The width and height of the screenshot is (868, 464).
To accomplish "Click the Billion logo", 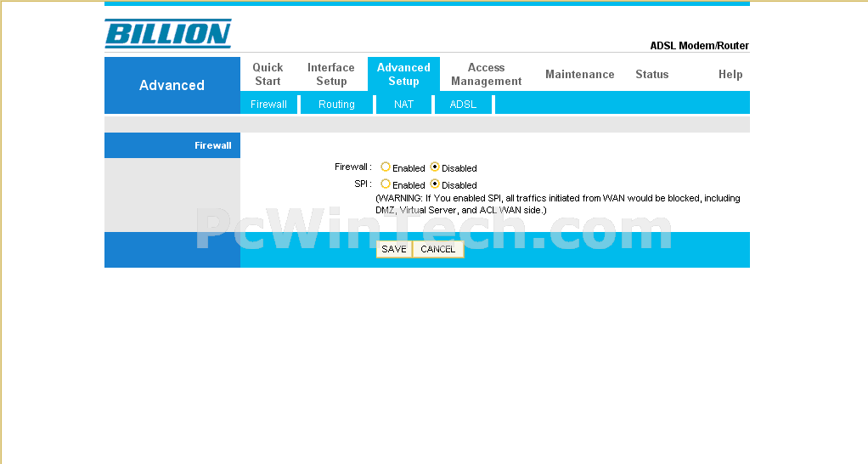I will (x=168, y=34).
